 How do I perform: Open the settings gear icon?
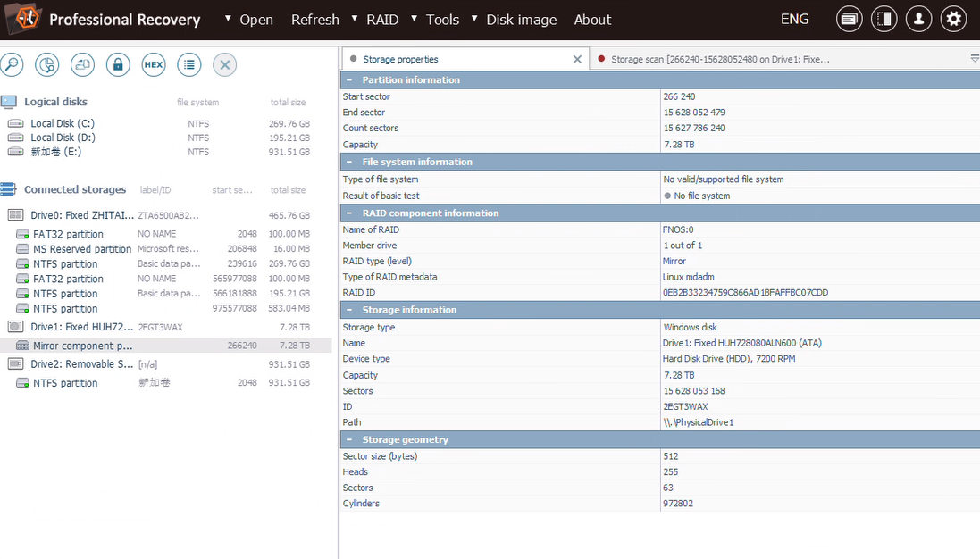click(954, 20)
